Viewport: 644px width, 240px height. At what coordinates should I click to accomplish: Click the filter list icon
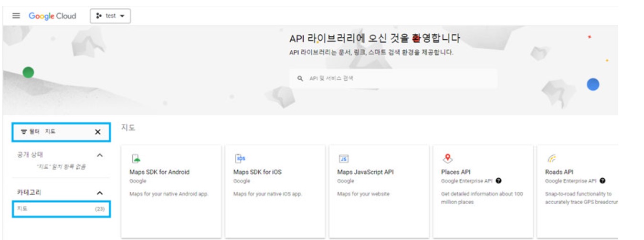pyautogui.click(x=23, y=132)
